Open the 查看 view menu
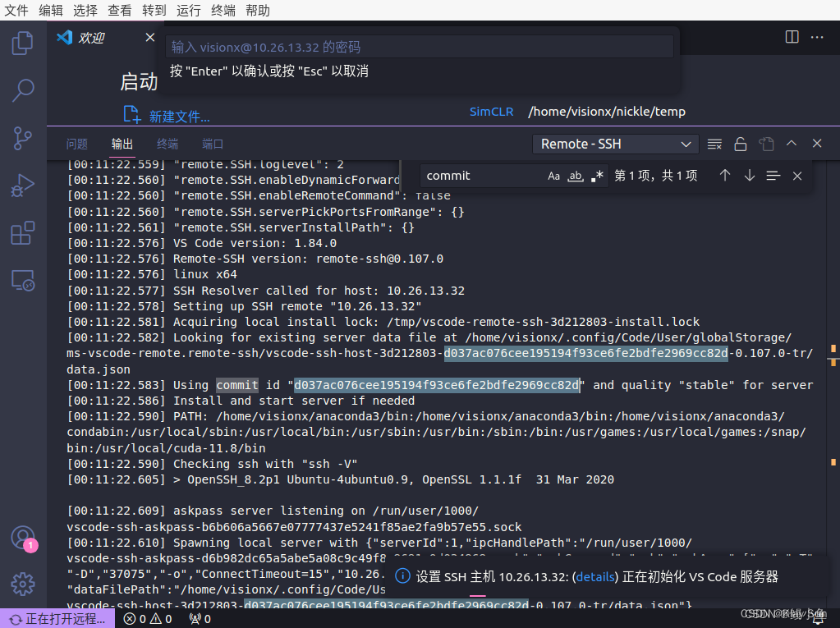The width and height of the screenshot is (840, 628). click(x=119, y=10)
